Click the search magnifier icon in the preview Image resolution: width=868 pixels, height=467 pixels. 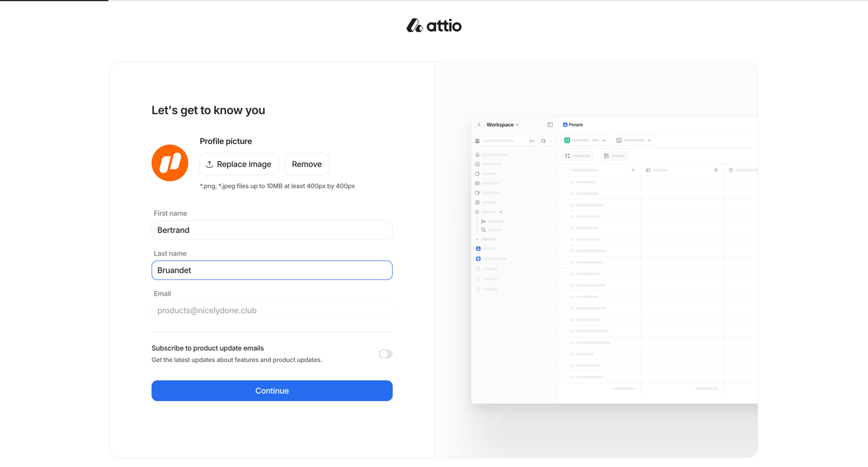pos(544,141)
